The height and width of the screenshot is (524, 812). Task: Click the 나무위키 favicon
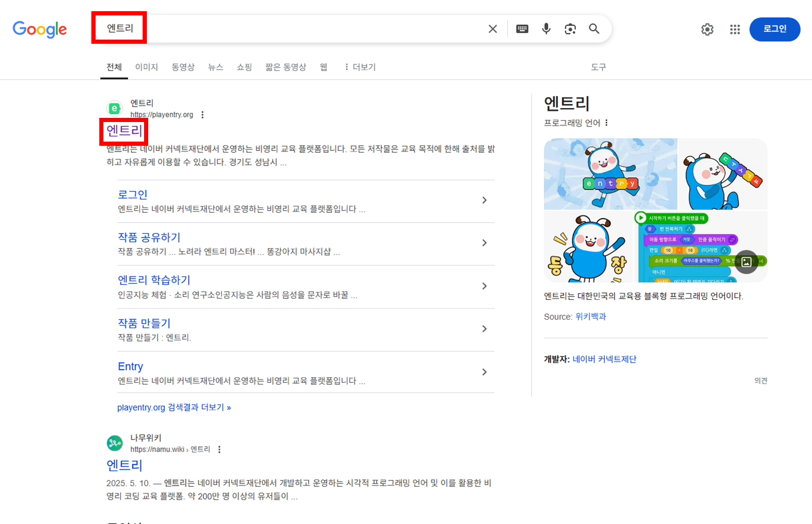(x=115, y=443)
